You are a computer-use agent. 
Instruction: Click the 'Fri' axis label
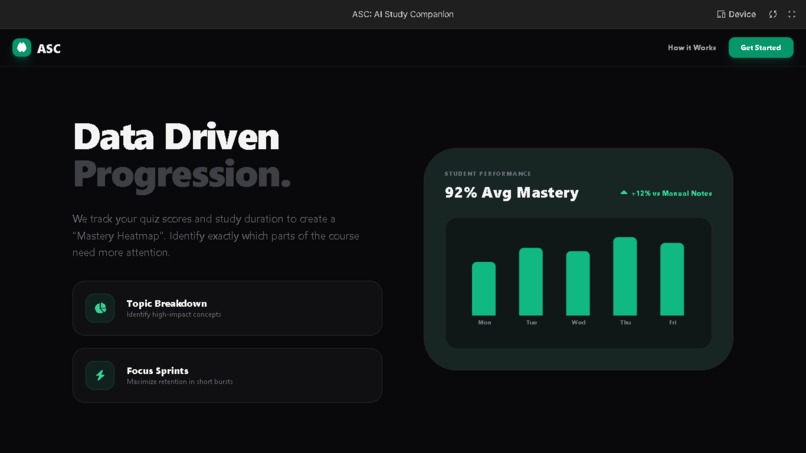click(x=672, y=322)
